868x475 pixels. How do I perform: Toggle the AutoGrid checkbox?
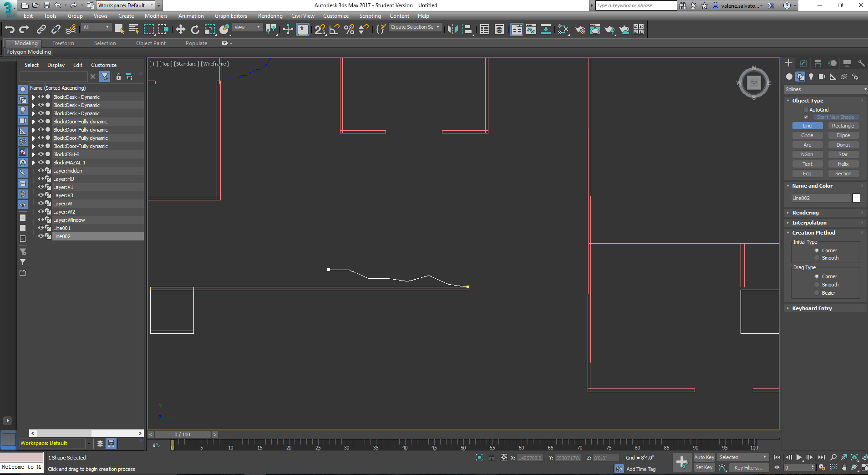click(806, 110)
